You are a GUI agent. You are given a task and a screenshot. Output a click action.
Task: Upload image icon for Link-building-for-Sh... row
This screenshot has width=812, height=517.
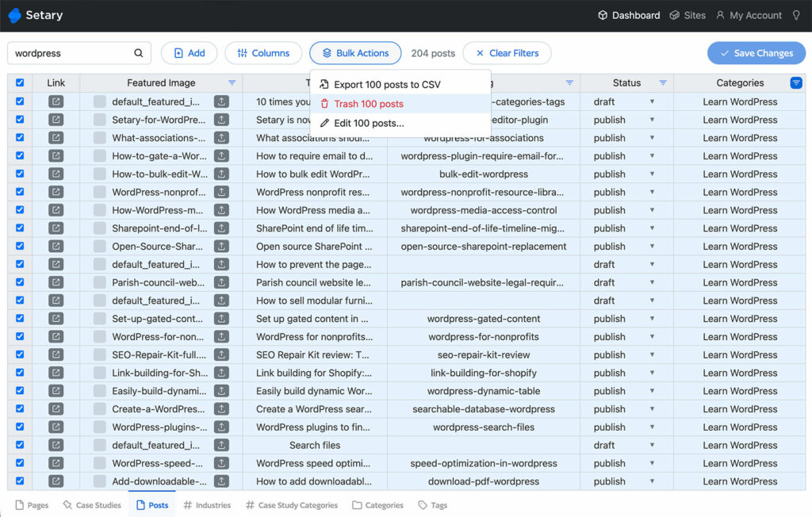221,373
